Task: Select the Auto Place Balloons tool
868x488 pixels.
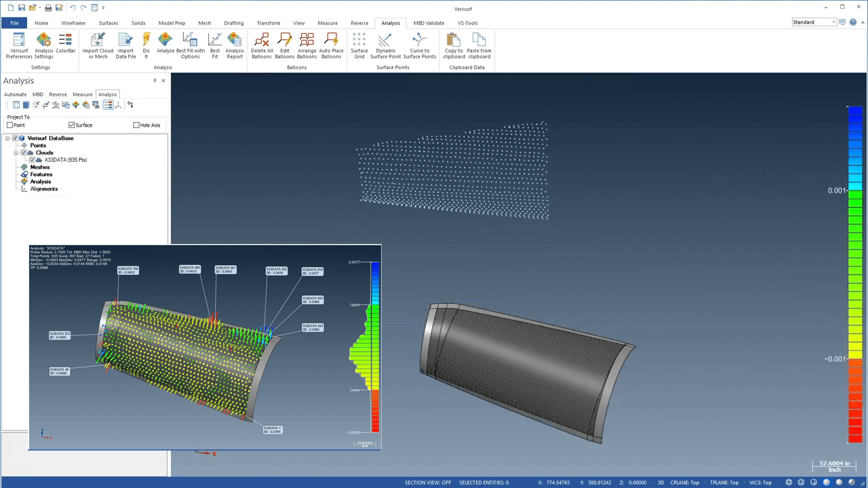Action: pyautogui.click(x=331, y=44)
